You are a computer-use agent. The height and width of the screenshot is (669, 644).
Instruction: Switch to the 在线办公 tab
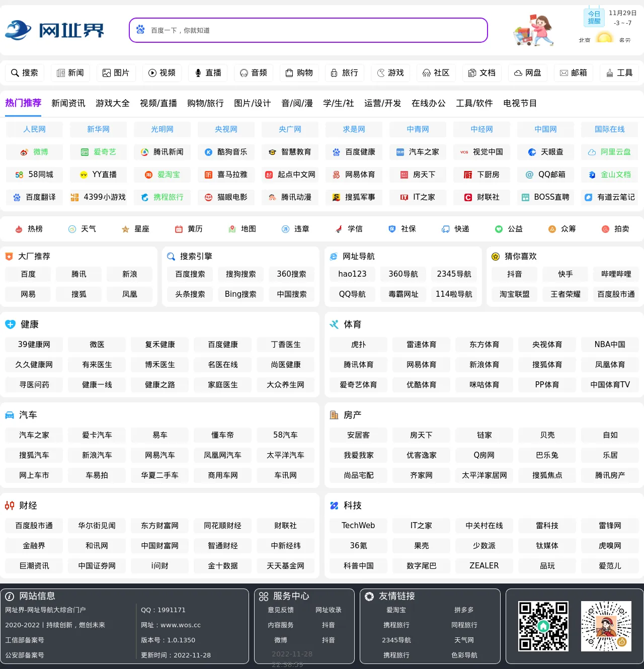coord(429,103)
